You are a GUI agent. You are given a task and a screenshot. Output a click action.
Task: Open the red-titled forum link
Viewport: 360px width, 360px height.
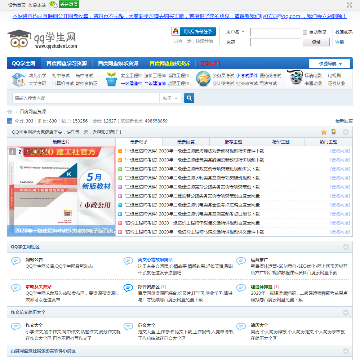pos(39,287)
